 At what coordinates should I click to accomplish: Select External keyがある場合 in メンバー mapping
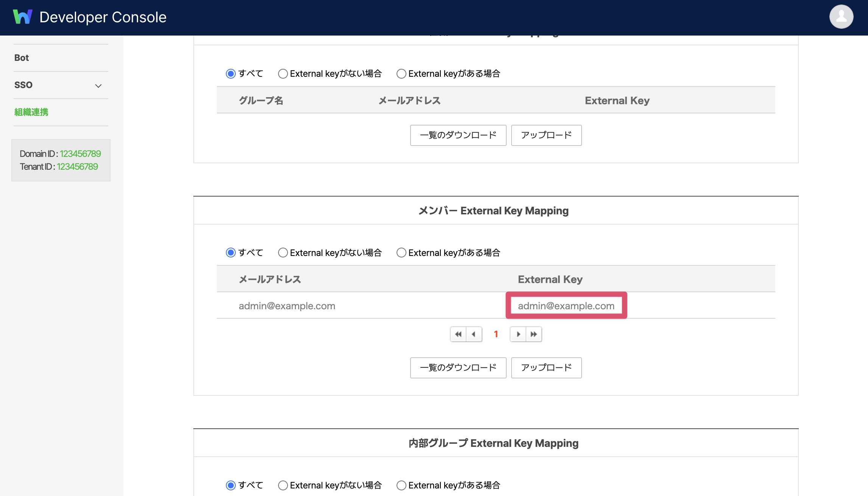coord(401,253)
